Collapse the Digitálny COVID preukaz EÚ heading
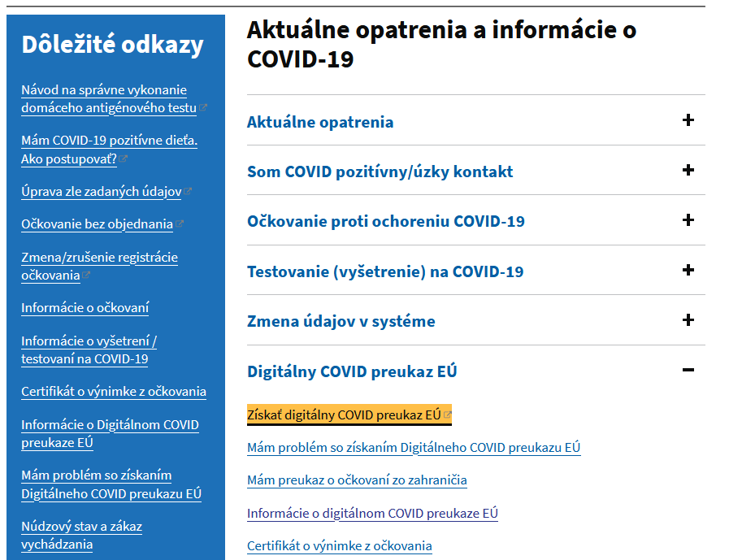The image size is (729, 560). pyautogui.click(x=352, y=371)
